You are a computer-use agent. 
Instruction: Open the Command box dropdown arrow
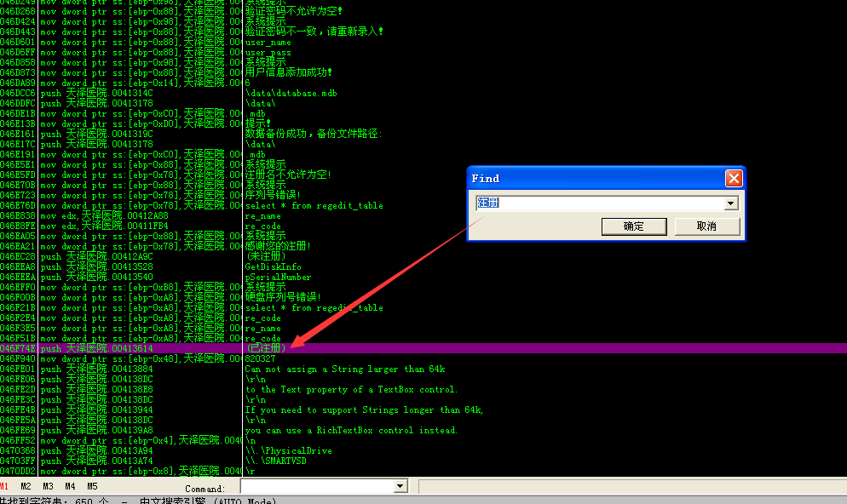[x=400, y=486]
